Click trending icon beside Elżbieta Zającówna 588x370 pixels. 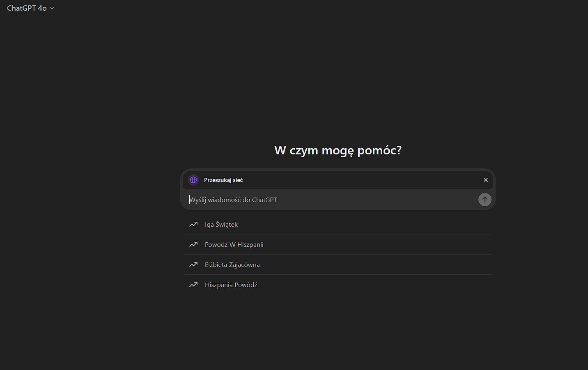click(x=193, y=264)
